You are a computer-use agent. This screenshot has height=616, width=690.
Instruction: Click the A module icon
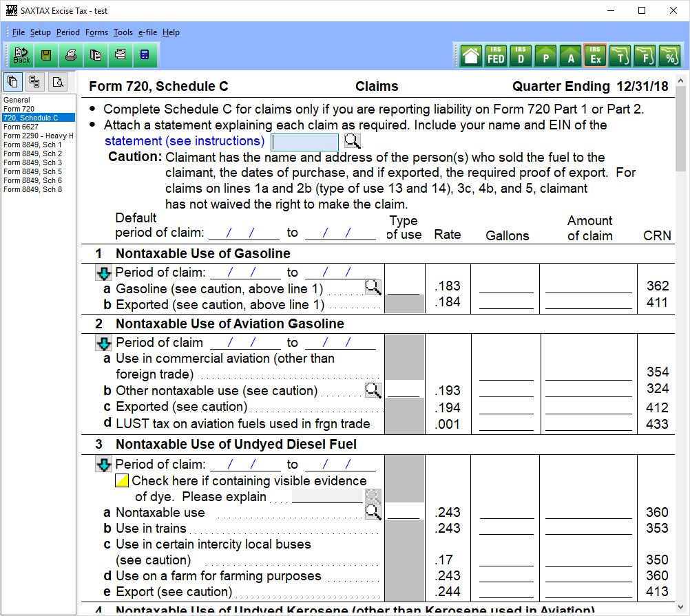(571, 56)
